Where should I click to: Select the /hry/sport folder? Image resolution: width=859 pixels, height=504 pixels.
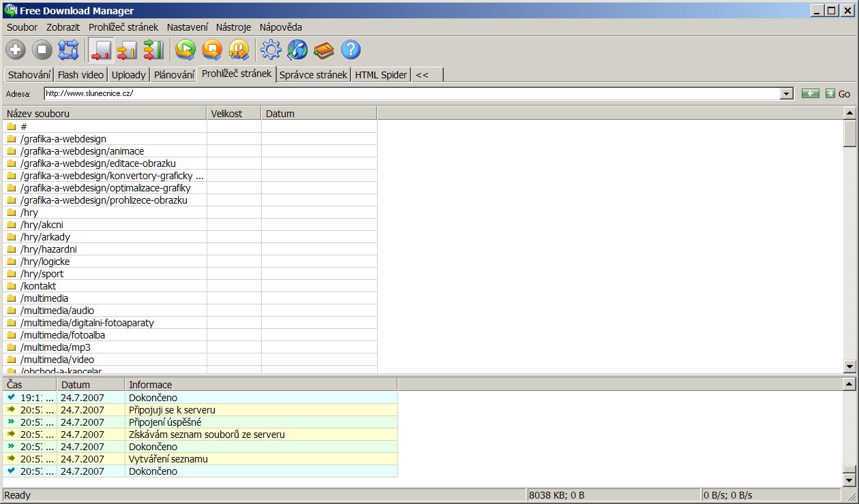point(190,274)
